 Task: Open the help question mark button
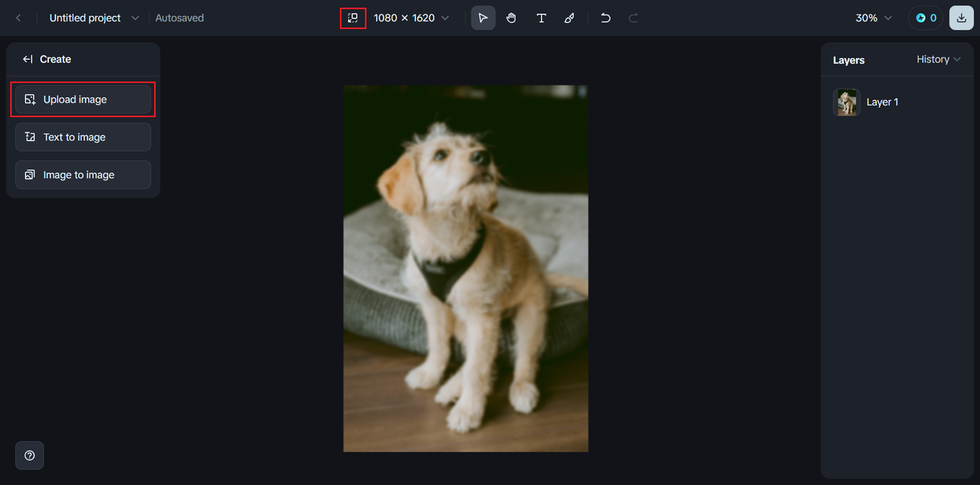[30, 455]
